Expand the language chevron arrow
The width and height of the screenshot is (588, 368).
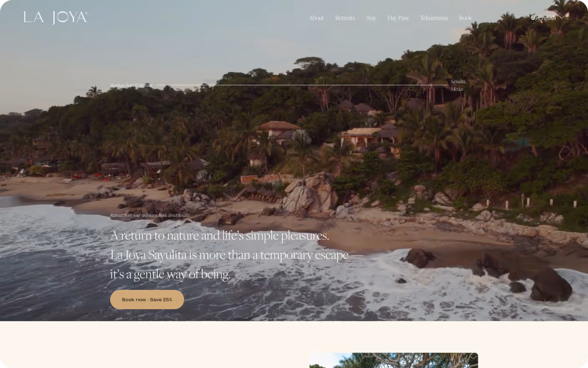(x=562, y=18)
